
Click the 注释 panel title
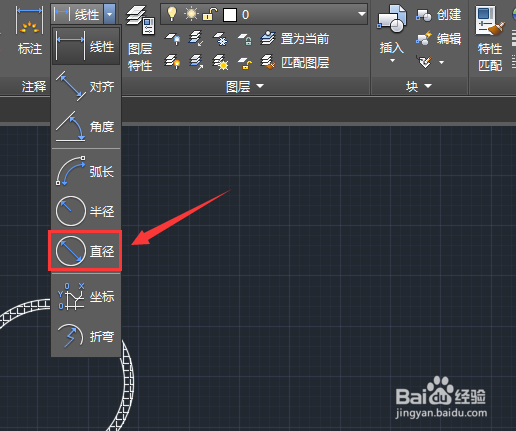point(34,86)
